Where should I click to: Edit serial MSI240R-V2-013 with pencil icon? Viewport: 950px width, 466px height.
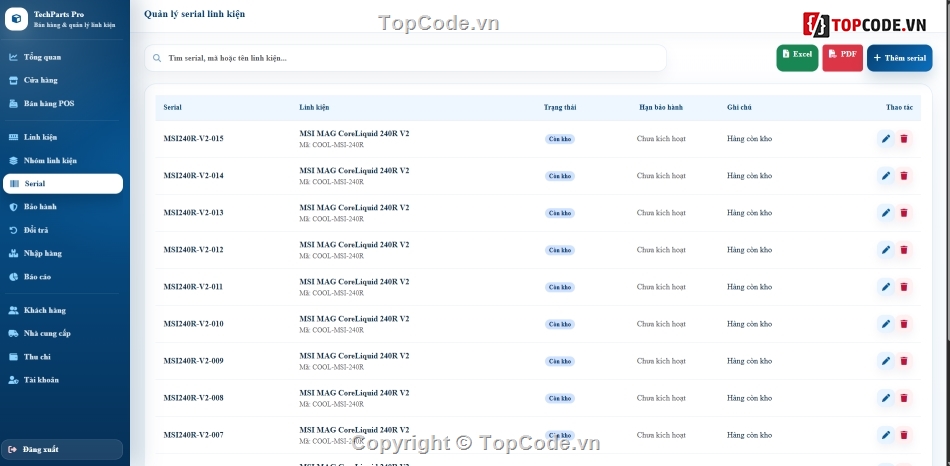pos(886,213)
